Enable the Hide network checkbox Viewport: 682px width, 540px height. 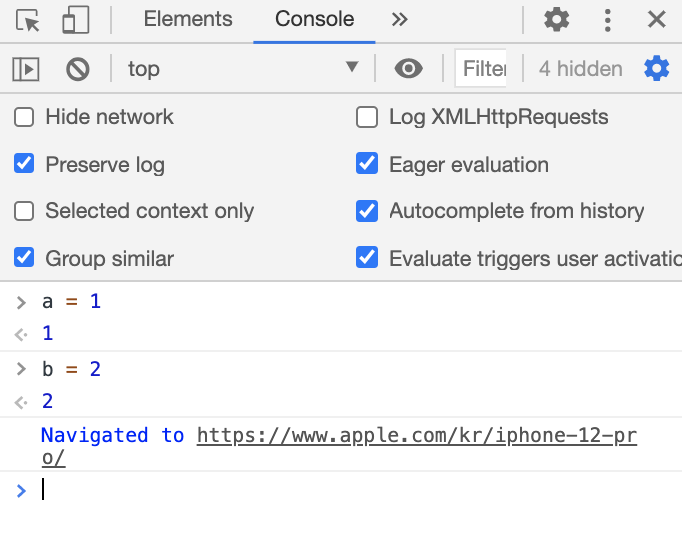[x=24, y=117]
